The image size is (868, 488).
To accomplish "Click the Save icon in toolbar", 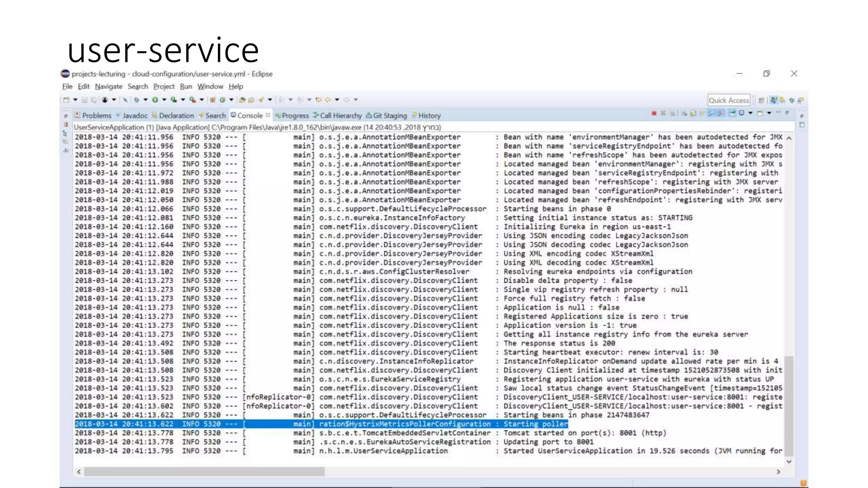I will point(84,100).
